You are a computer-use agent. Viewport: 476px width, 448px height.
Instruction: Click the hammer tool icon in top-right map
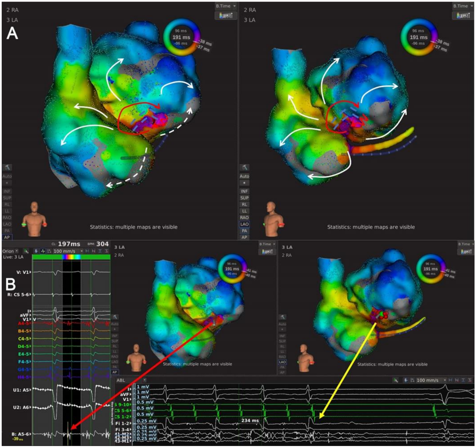(244, 167)
